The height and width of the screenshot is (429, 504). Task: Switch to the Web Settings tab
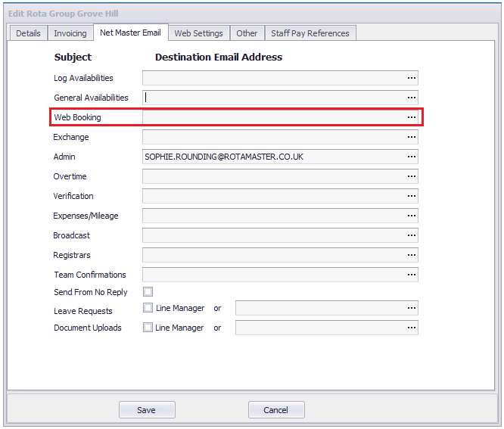(x=198, y=33)
